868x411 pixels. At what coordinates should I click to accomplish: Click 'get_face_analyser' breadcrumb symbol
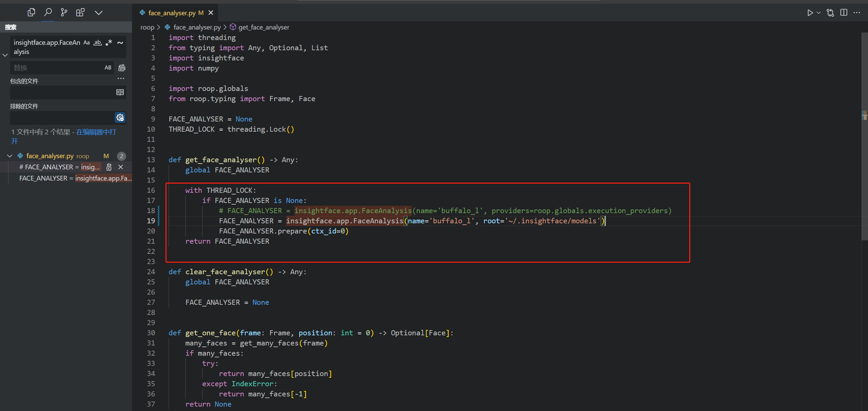264,27
